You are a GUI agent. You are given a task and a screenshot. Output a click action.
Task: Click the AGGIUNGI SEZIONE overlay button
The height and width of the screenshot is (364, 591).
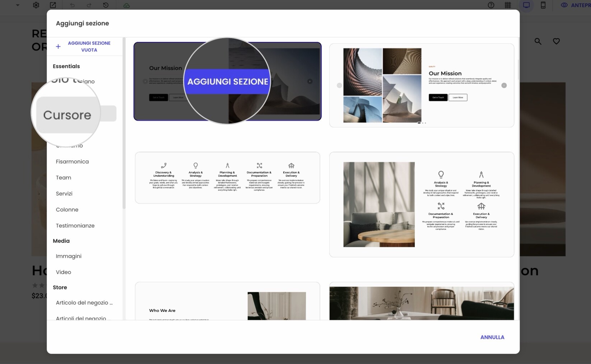[x=228, y=81]
